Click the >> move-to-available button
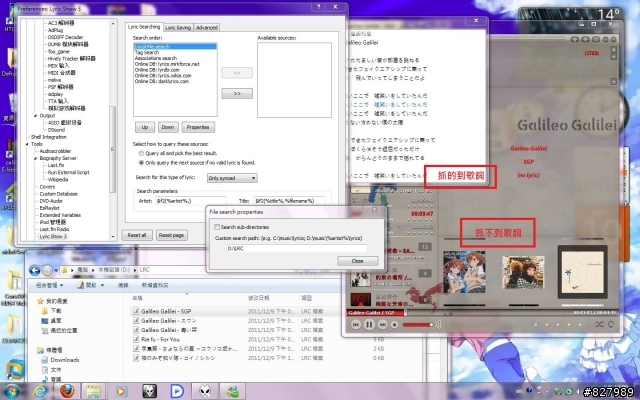The image size is (640, 400). pos(237,93)
